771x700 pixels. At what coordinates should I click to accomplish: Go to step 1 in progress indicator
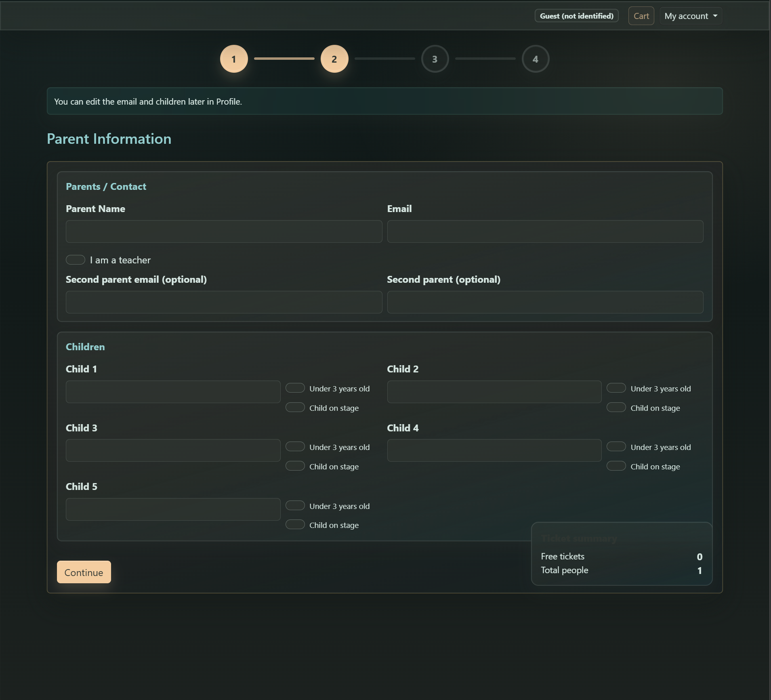pyautogui.click(x=233, y=59)
